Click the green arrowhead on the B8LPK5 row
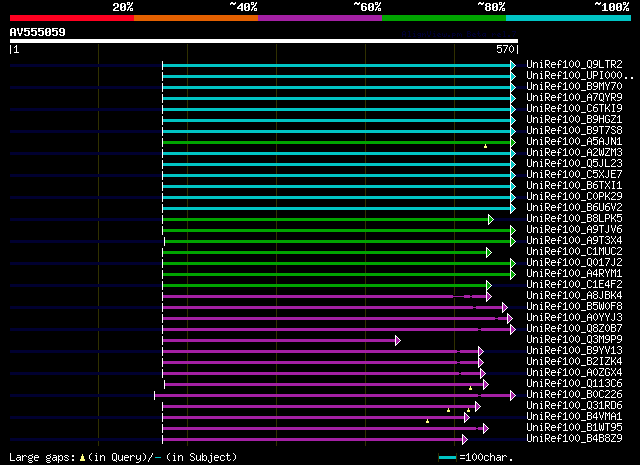 [x=491, y=220]
